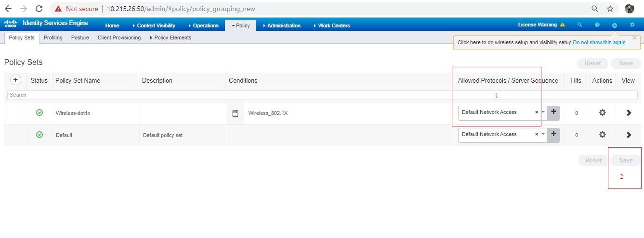Image resolution: width=644 pixels, height=238 pixels.
Task: Focus the policy sets Search field
Action: point(322,95)
